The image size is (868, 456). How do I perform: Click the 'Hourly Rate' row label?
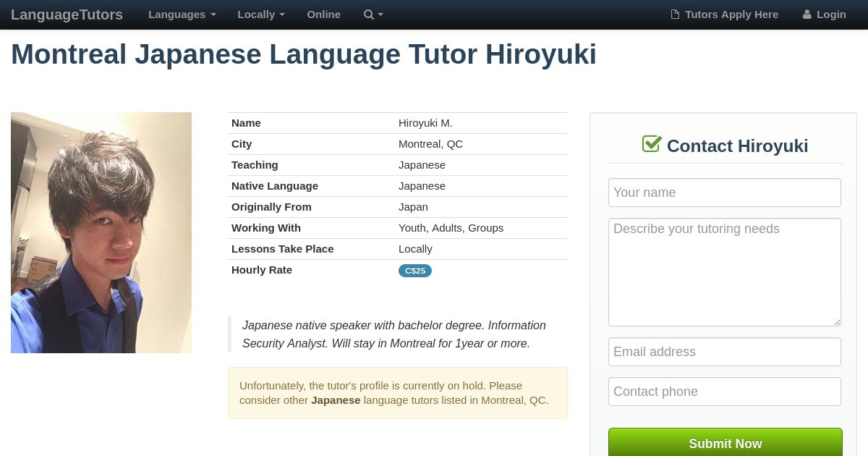pos(262,270)
